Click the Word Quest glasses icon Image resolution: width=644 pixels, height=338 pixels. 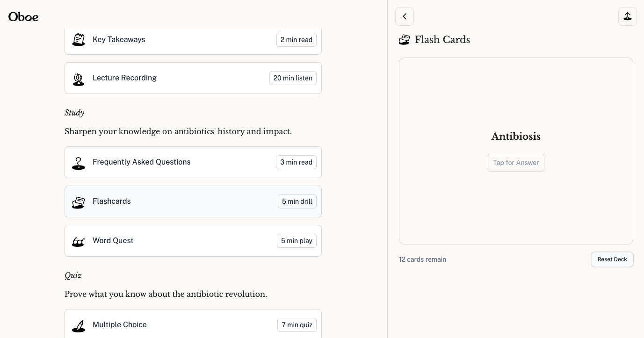tap(79, 241)
